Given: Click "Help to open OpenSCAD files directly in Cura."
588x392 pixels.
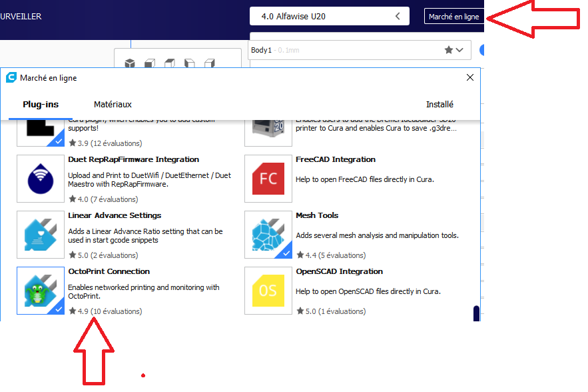Looking at the screenshot, I should [368, 291].
